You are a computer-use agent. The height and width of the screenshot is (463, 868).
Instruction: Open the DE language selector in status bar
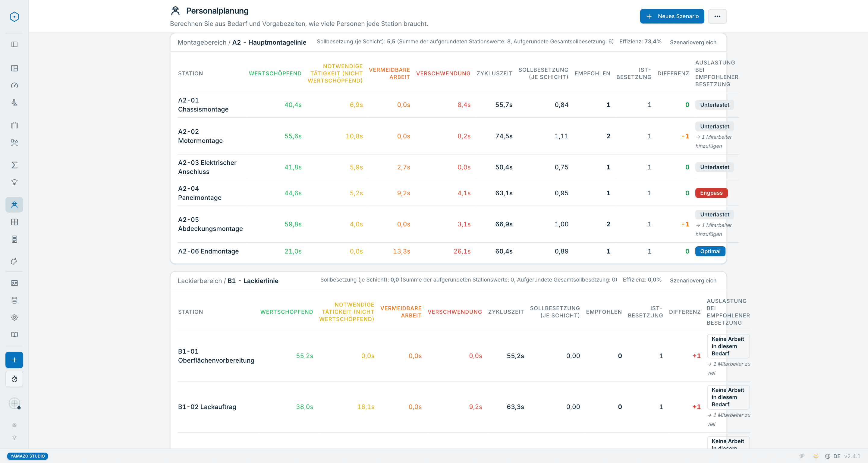pos(833,456)
